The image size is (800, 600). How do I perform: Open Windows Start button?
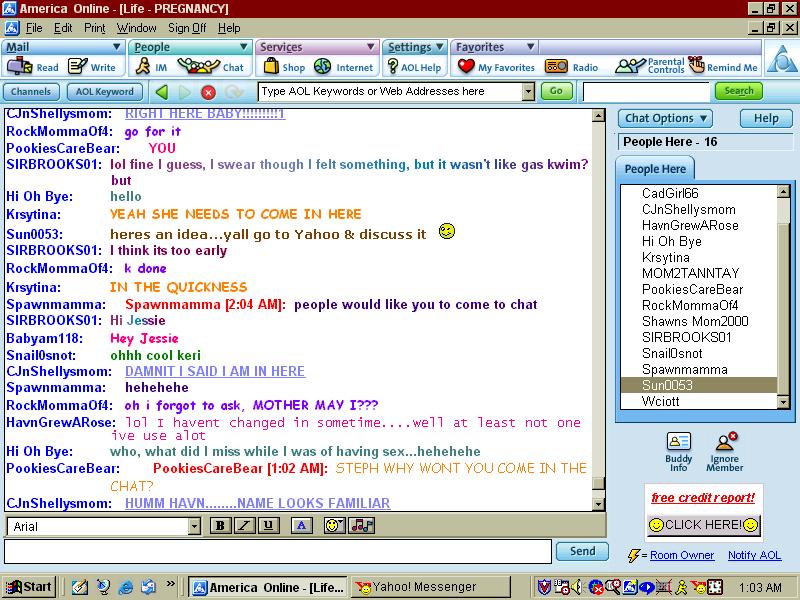[29, 587]
